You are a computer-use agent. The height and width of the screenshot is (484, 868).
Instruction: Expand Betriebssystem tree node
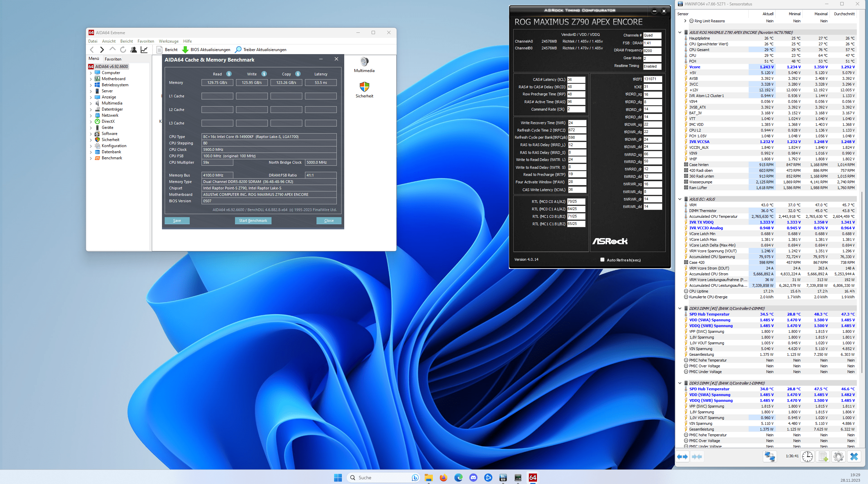[91, 85]
